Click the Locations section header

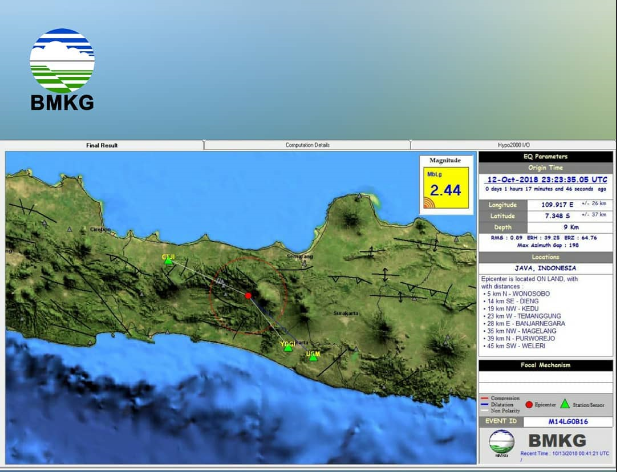(546, 257)
